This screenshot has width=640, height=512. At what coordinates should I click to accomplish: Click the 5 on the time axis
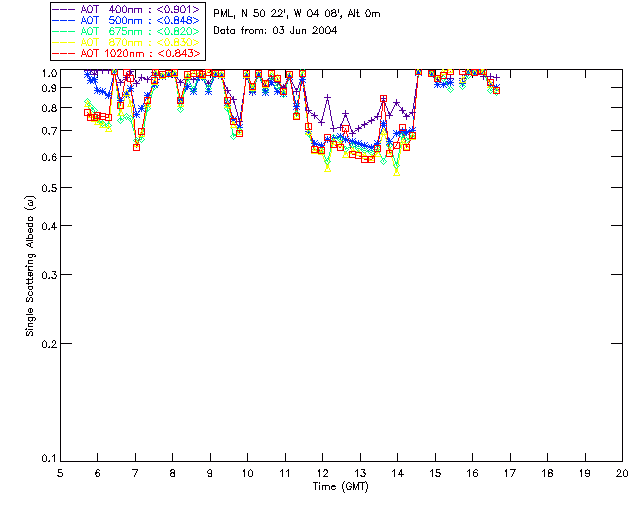click(x=60, y=473)
